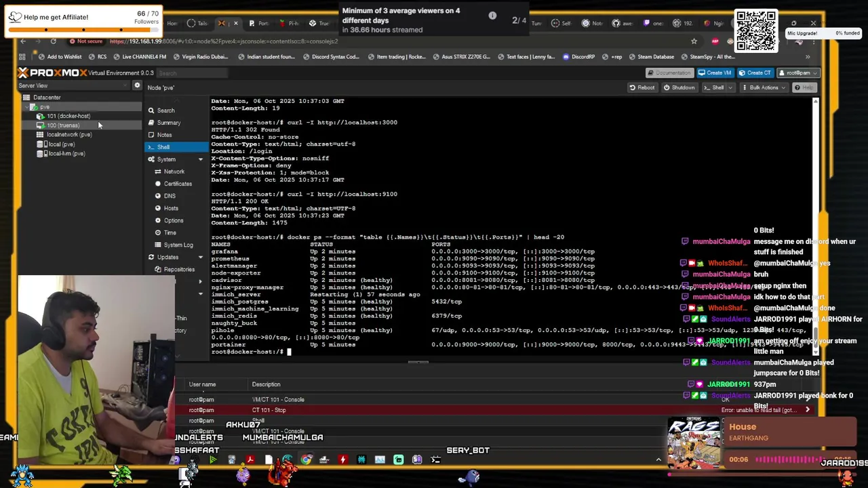Open the RCS bookmark
This screenshot has width=868, height=488.
click(x=97, y=57)
